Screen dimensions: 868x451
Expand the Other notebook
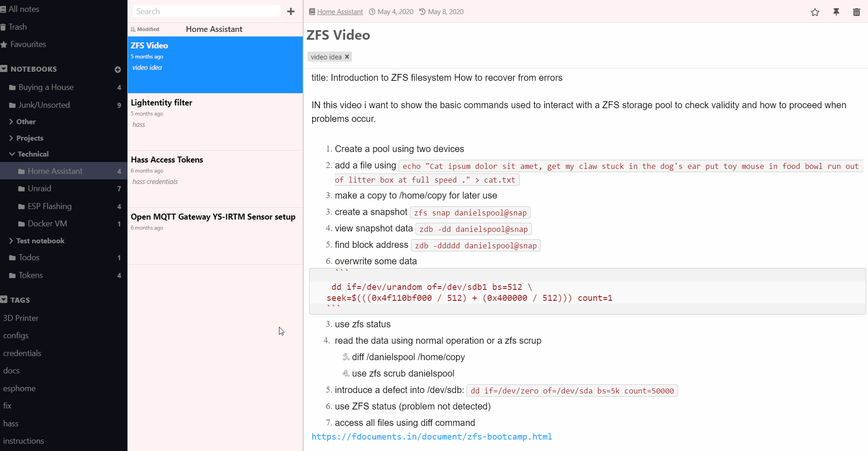pyautogui.click(x=11, y=122)
